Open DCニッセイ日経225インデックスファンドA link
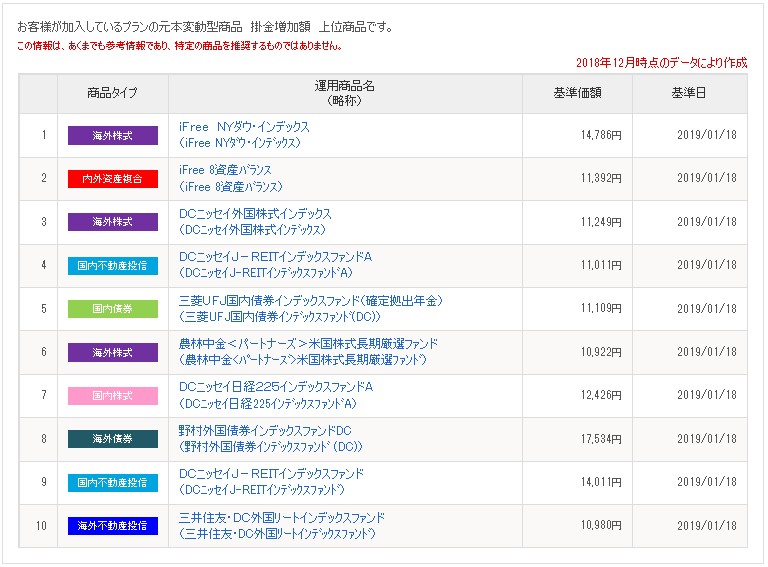Viewport: 768px width, 567px height. [276, 387]
